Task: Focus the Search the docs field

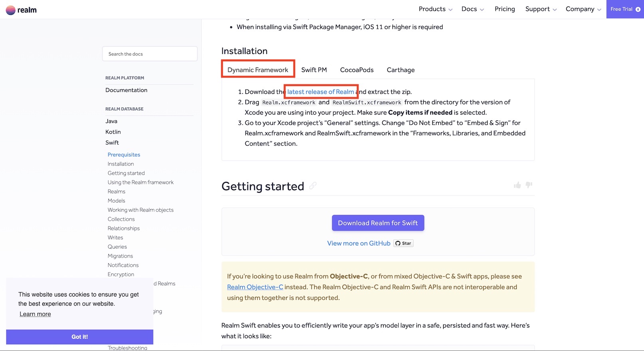Action: pyautogui.click(x=150, y=54)
